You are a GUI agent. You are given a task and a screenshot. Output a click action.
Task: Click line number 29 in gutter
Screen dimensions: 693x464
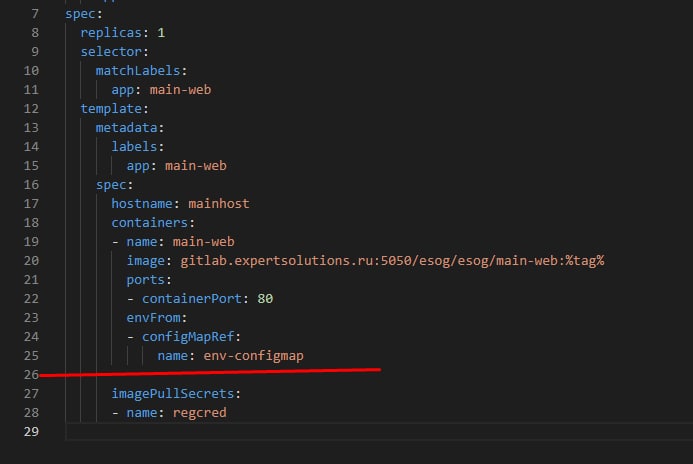pyautogui.click(x=31, y=432)
